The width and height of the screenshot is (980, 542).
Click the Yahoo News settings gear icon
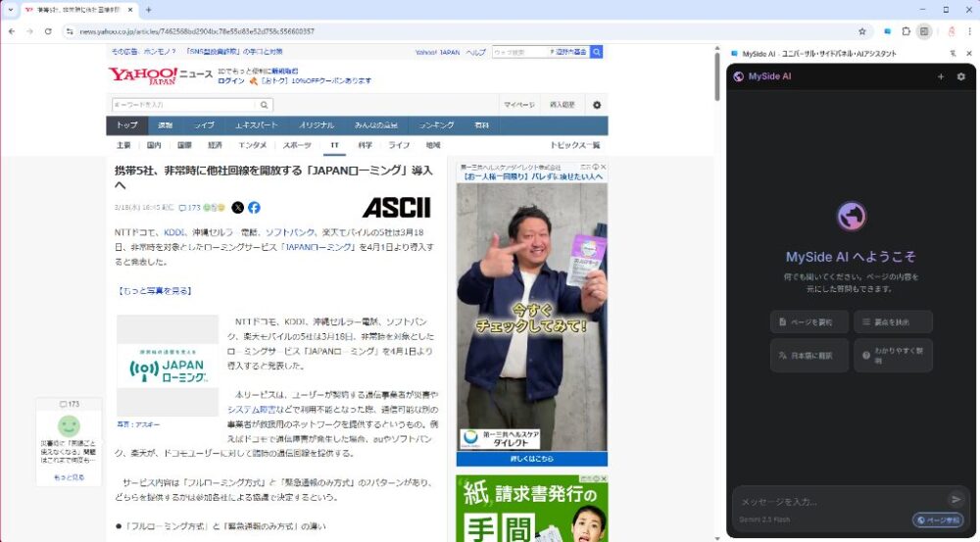point(597,105)
